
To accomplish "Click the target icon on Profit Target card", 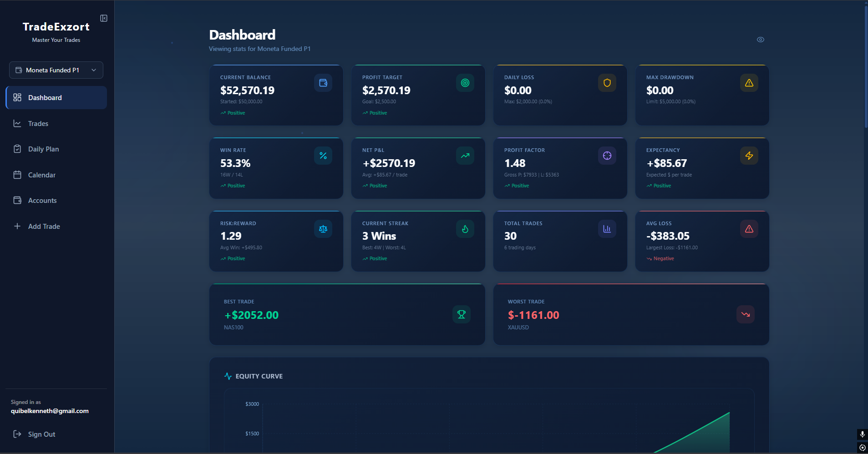I will (465, 83).
